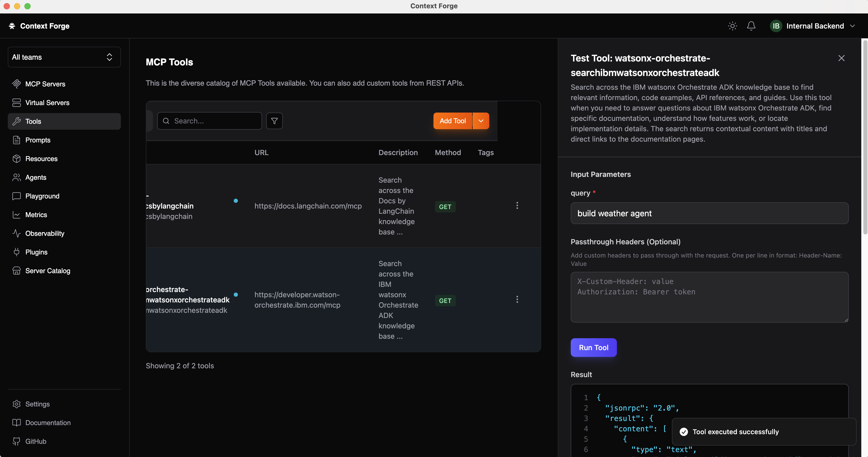
Task: Open GitHub link in sidebar
Action: tap(36, 441)
